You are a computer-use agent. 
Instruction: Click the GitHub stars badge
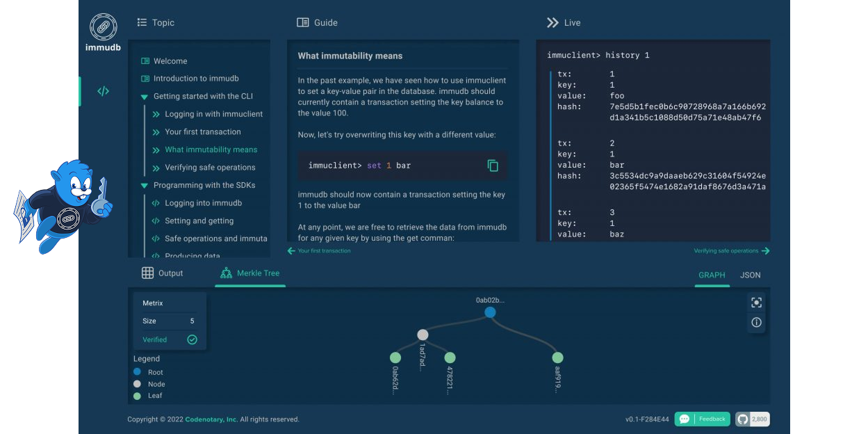tap(753, 419)
